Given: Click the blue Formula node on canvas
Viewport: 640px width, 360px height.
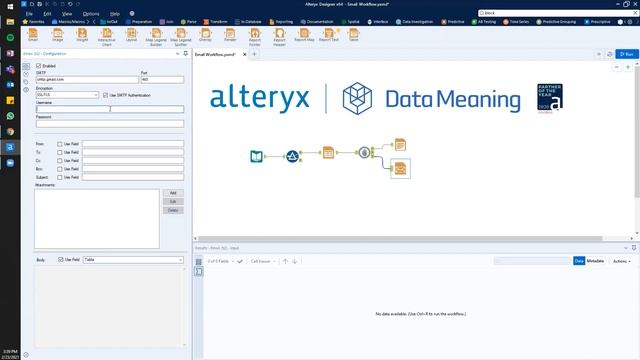Looking at the screenshot, I should point(292,156).
